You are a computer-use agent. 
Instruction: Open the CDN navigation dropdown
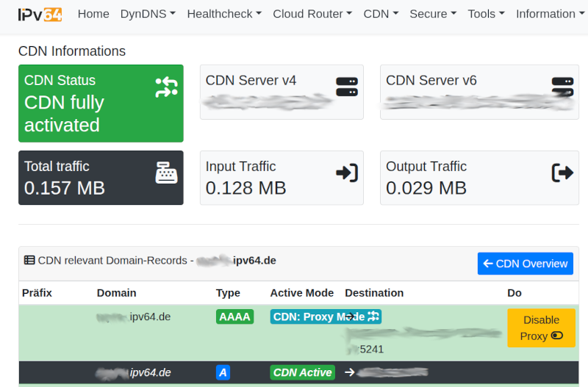click(x=381, y=14)
